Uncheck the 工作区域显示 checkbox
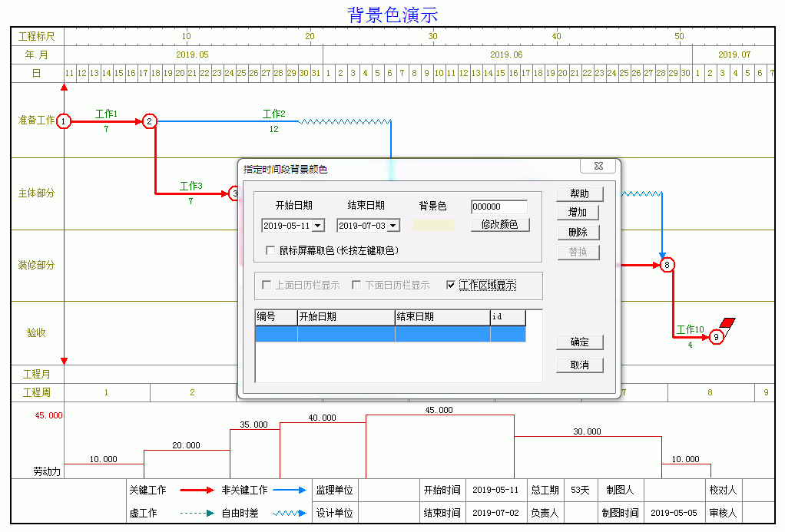Screen dimensions: 785x532 coord(451,286)
